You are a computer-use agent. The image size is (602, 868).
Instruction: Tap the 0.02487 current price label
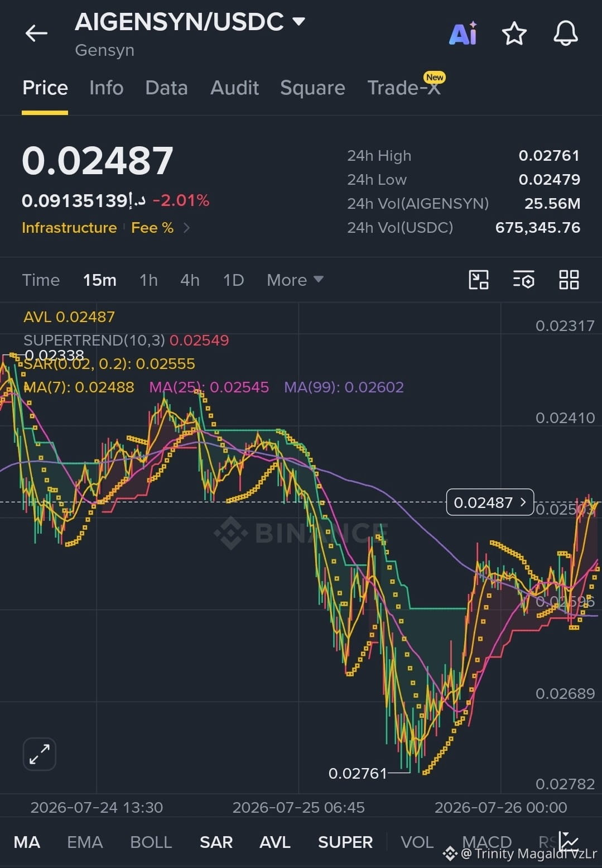(x=490, y=502)
